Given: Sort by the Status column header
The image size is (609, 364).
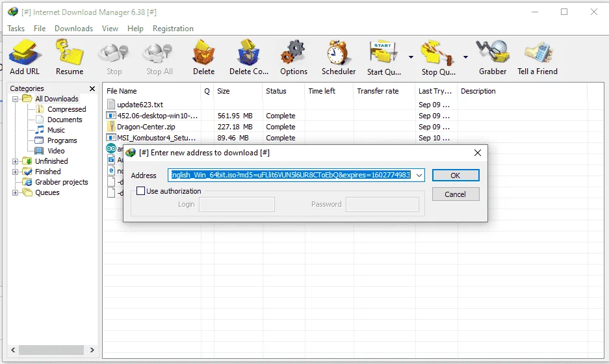Looking at the screenshot, I should click(x=283, y=91).
